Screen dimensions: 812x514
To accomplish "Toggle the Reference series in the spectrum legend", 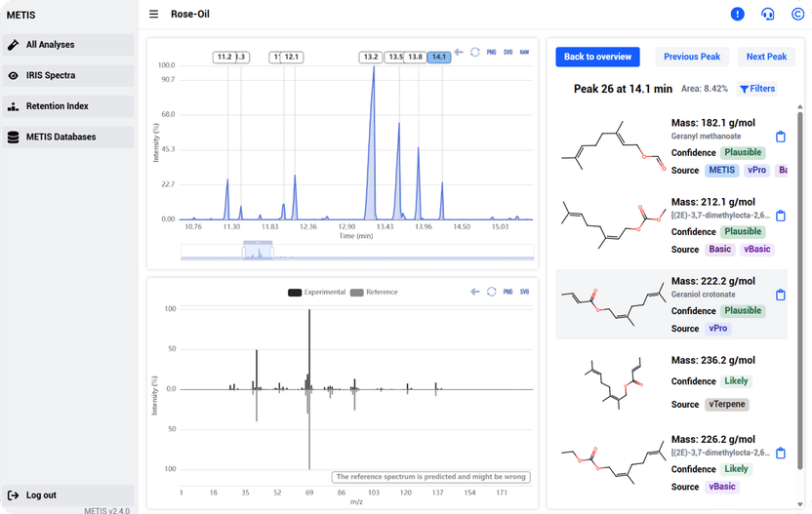I will 374,292.
